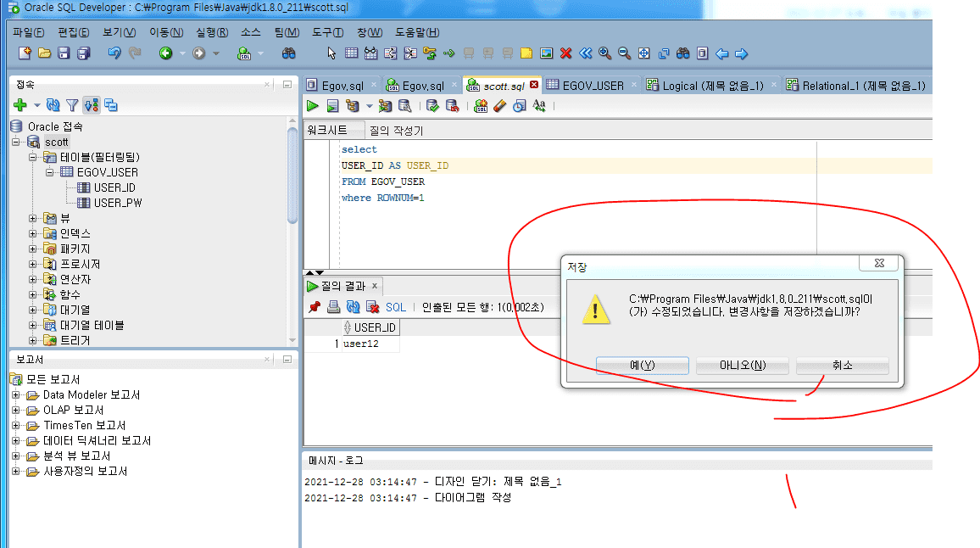Viewport: 980px width, 548px height.
Task: Open dropdown arrow next to Back button
Action: (x=182, y=53)
